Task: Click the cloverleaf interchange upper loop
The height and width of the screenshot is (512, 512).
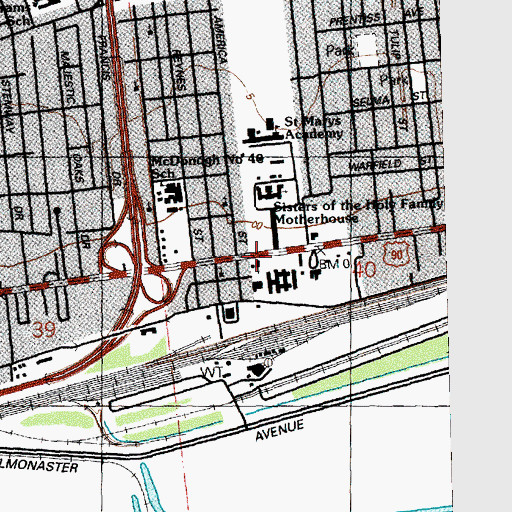Action: (117, 256)
